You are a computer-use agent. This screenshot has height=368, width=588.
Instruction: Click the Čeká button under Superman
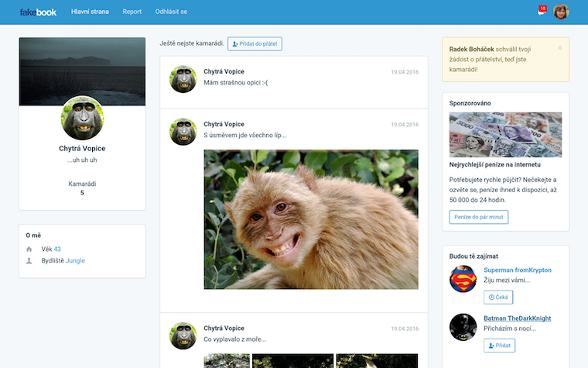(x=498, y=297)
